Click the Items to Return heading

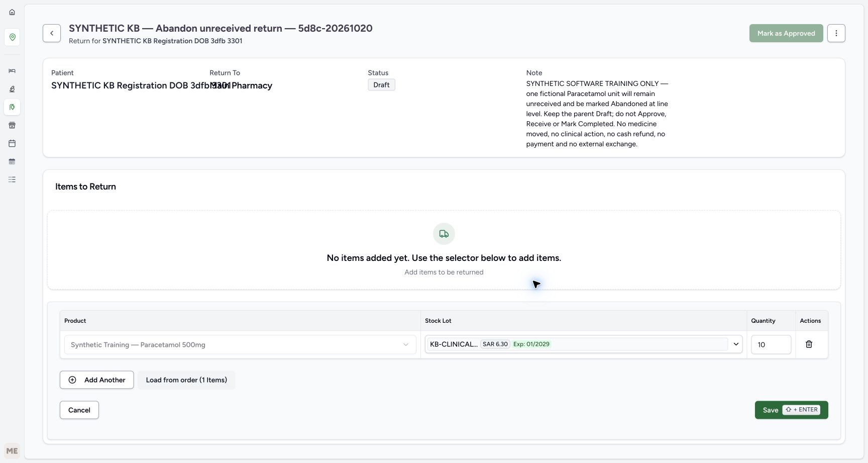click(85, 187)
